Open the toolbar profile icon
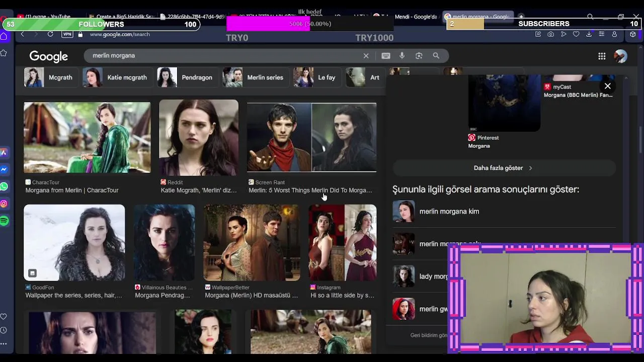Screen dimensions: 644x362 (614, 34)
